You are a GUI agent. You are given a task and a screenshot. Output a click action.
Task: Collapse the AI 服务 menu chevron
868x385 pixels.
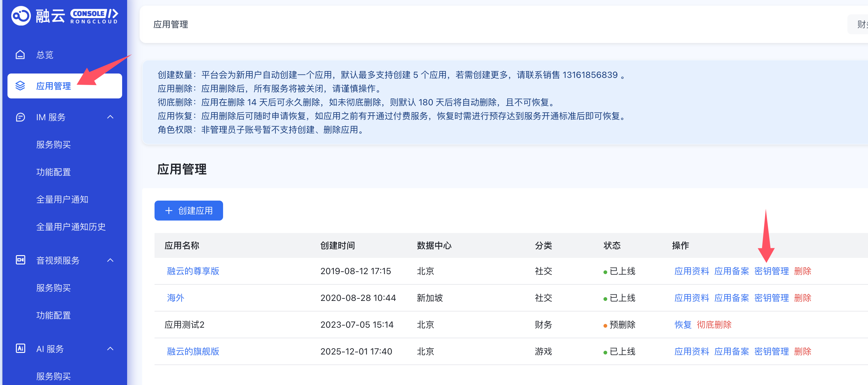tap(110, 349)
